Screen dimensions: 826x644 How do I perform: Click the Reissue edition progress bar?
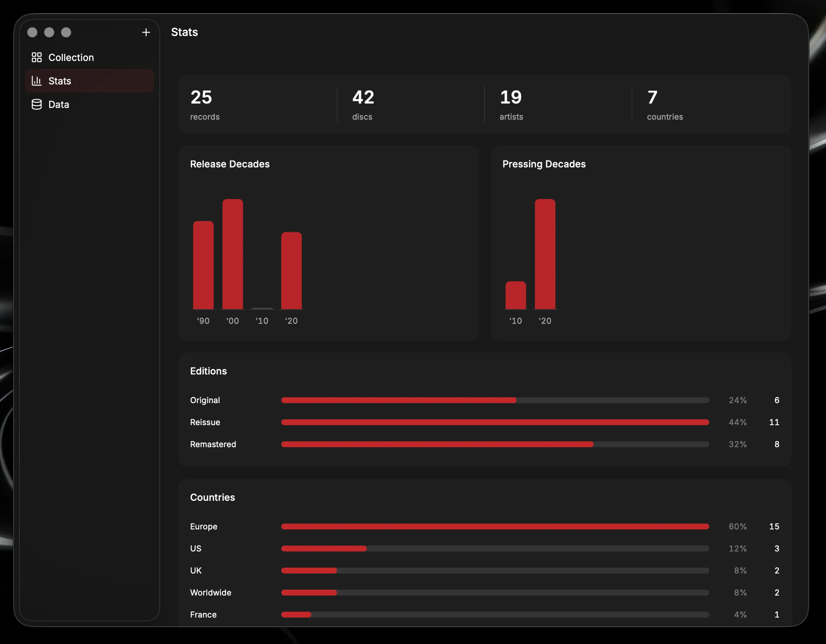tap(495, 422)
